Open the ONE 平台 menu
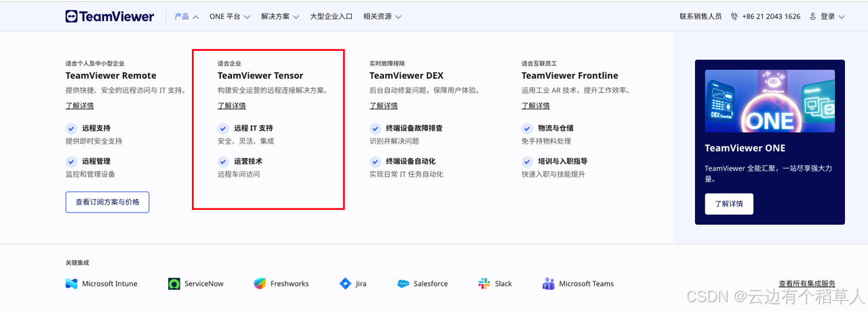 point(230,16)
